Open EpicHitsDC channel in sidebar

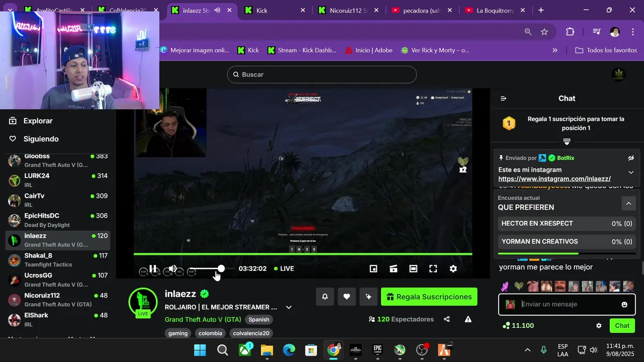(58, 220)
